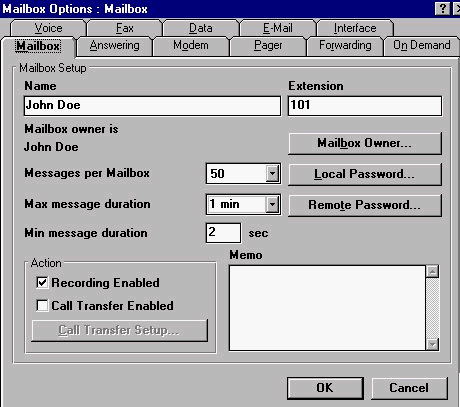Click the Mailbox Owner button
This screenshot has height=407, width=460.
(365, 143)
